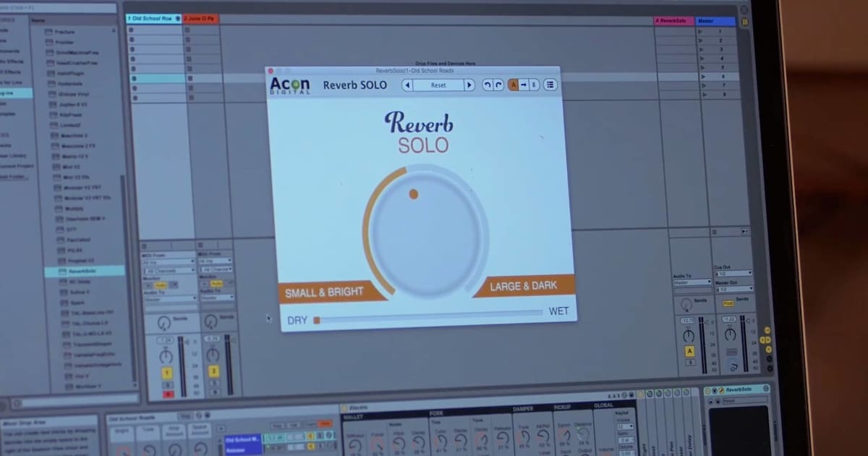Image resolution: width=868 pixels, height=456 pixels.
Task: Select the Master track header
Action: [715, 21]
